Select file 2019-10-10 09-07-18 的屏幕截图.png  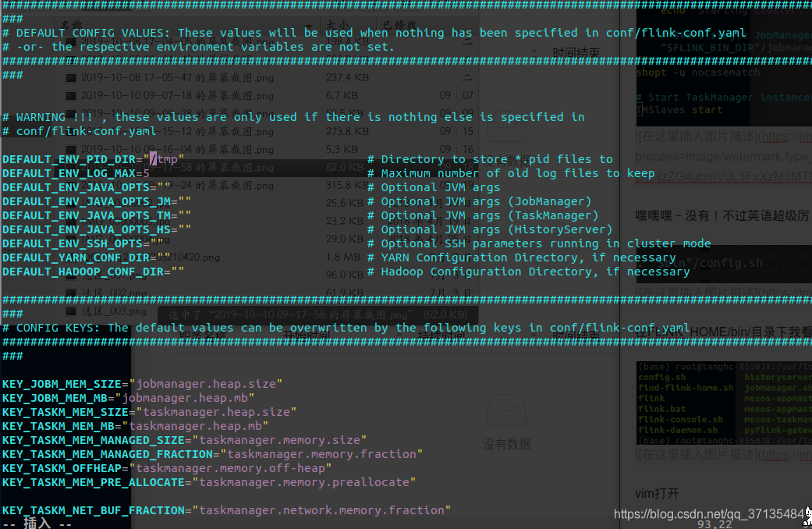177,96
